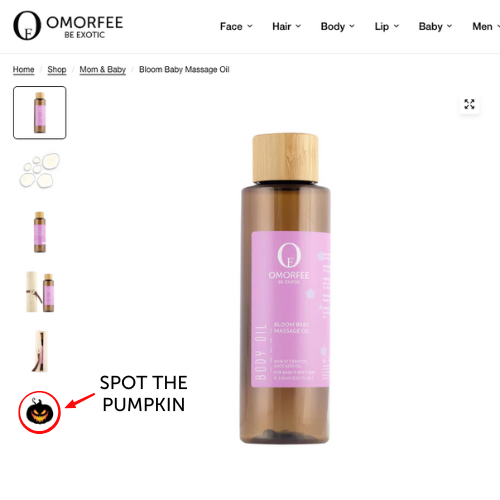Select the packaging box thumbnail

coord(40,351)
